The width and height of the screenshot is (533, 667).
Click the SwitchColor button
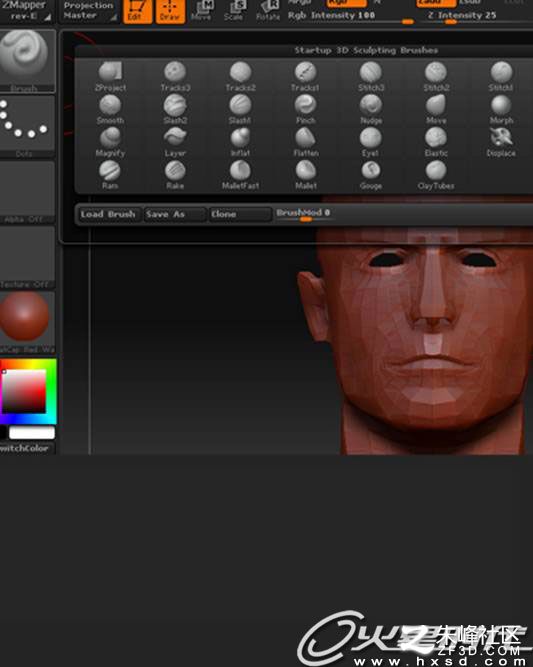(26, 448)
